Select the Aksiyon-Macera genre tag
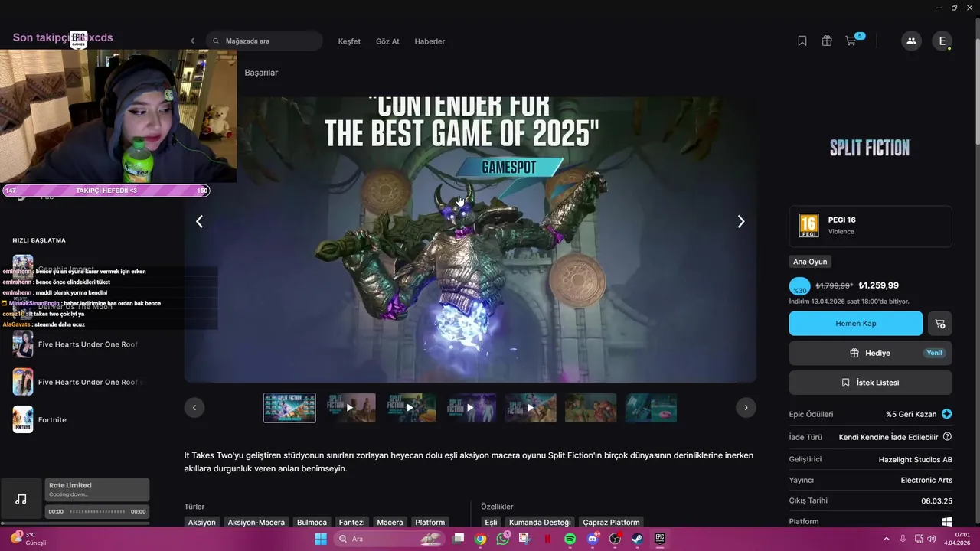The image size is (980, 551). pyautogui.click(x=256, y=522)
